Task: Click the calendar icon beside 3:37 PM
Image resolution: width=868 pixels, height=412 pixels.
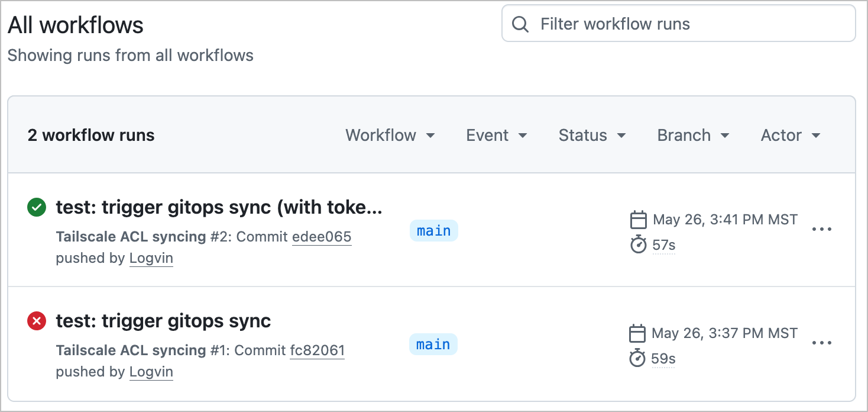Action: coord(637,334)
